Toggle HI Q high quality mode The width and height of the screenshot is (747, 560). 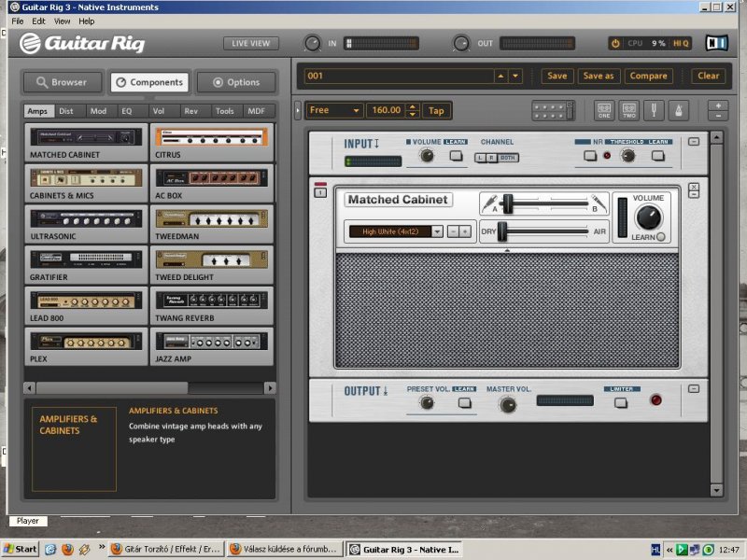(681, 43)
